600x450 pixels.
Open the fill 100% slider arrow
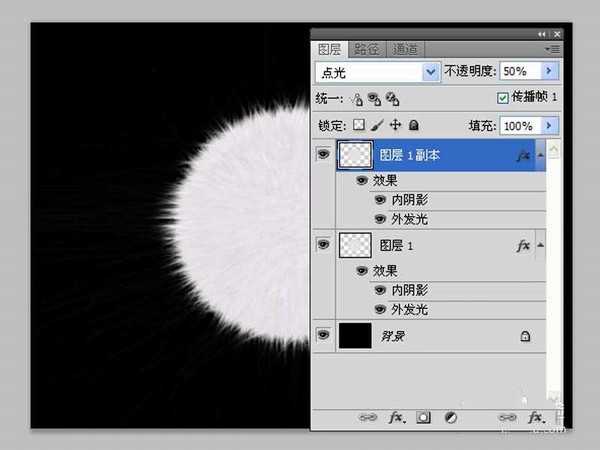pyautogui.click(x=549, y=126)
